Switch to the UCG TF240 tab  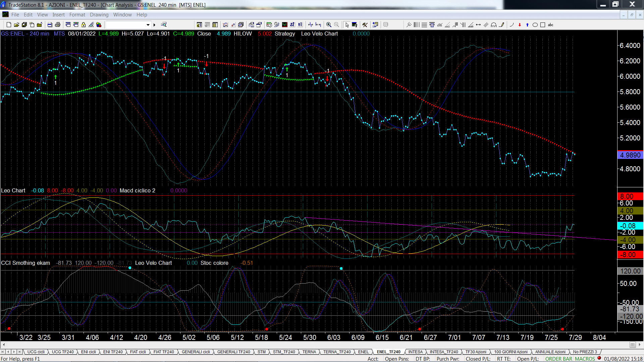point(63,352)
